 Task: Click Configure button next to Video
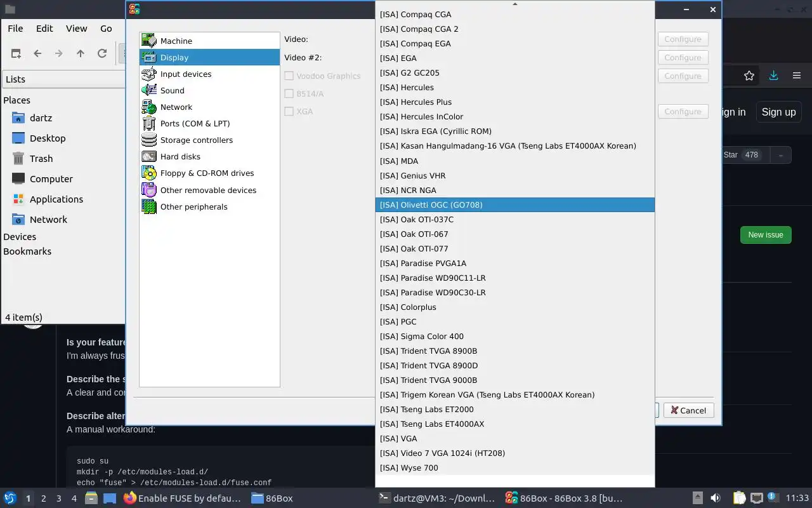click(683, 39)
